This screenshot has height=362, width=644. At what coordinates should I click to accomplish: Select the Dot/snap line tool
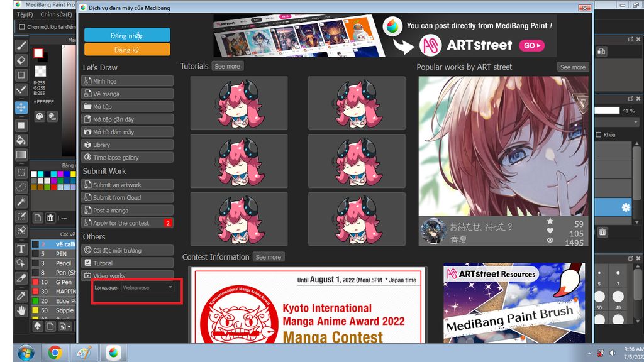pos(21,89)
